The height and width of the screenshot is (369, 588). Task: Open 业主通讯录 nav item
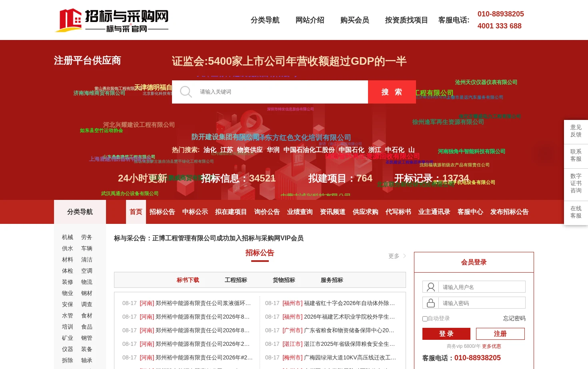(x=434, y=212)
